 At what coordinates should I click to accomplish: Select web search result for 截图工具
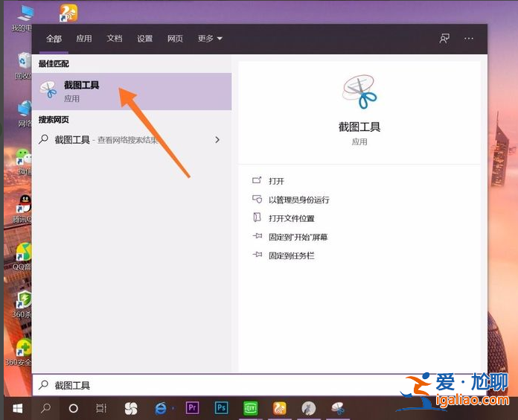(x=132, y=140)
